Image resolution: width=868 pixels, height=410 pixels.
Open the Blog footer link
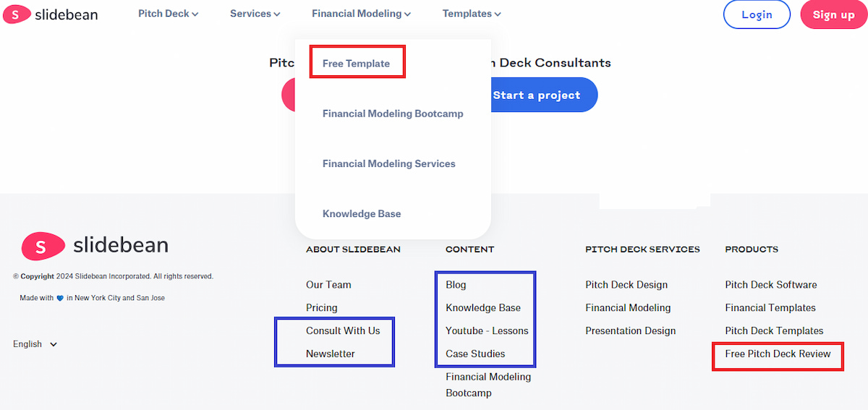(456, 285)
